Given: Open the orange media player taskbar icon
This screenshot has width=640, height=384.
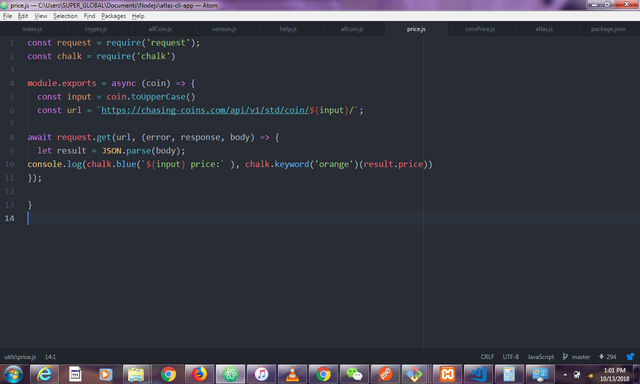Looking at the screenshot, I should (x=106, y=374).
